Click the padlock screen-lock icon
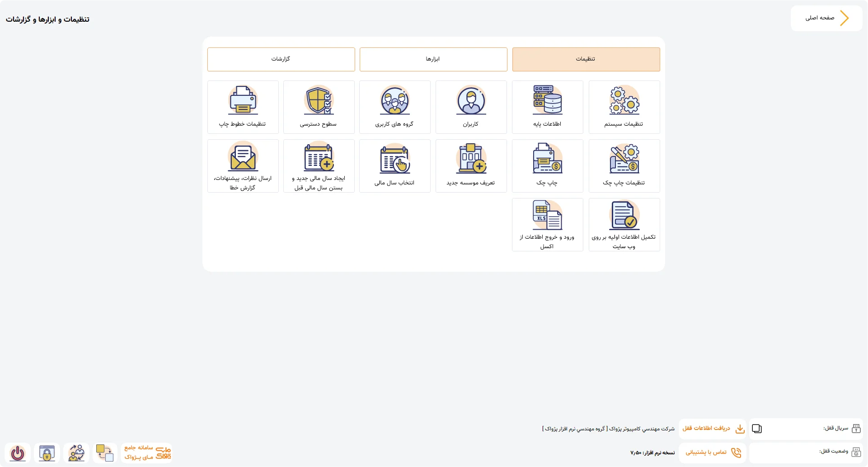Viewport: 868px width, 467px height. point(47,453)
